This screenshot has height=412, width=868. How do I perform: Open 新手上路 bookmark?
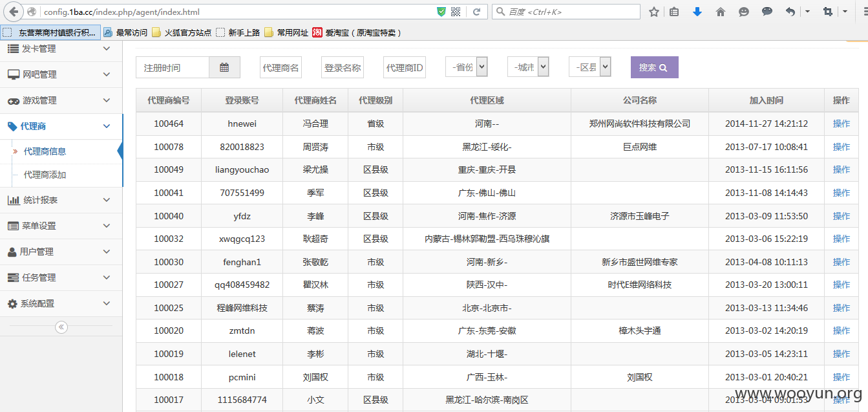coord(238,32)
